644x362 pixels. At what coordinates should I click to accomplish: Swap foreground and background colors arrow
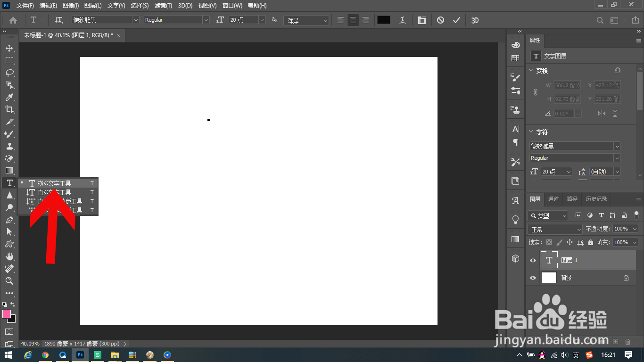pyautogui.click(x=13, y=304)
